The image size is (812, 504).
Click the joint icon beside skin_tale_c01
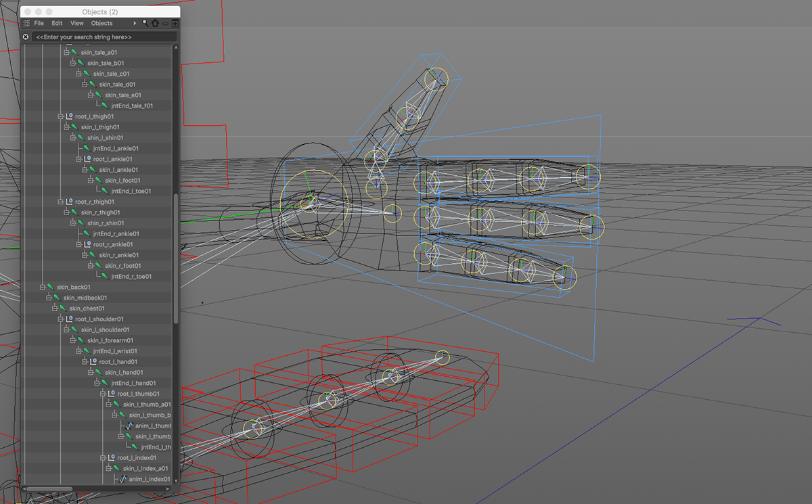click(x=87, y=74)
